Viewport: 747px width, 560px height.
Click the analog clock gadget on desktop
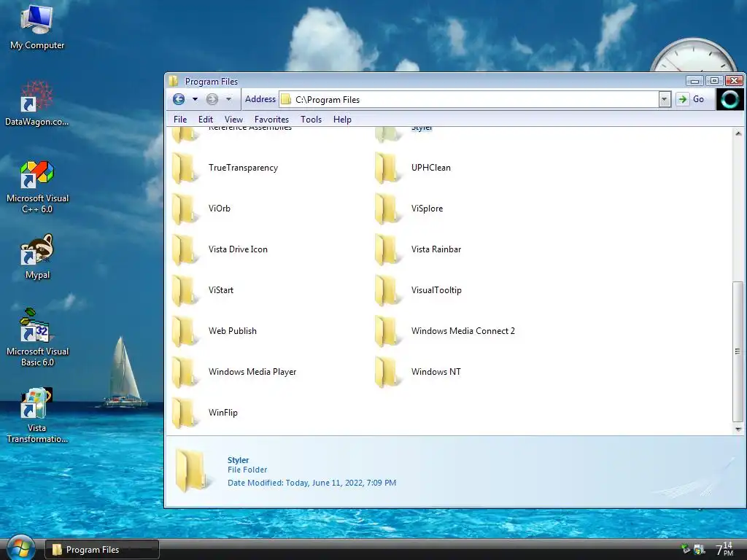click(694, 55)
